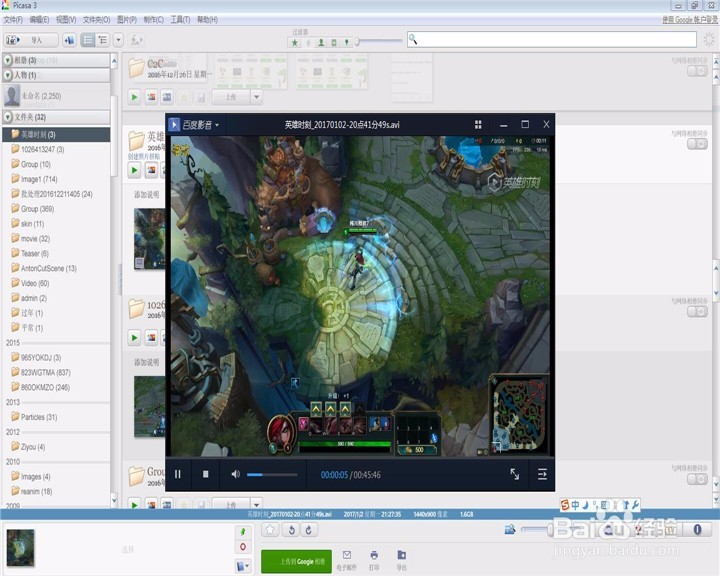Viewport: 720px width, 576px height.
Task: Open the 图片(P) menu
Action: pyautogui.click(x=127, y=20)
